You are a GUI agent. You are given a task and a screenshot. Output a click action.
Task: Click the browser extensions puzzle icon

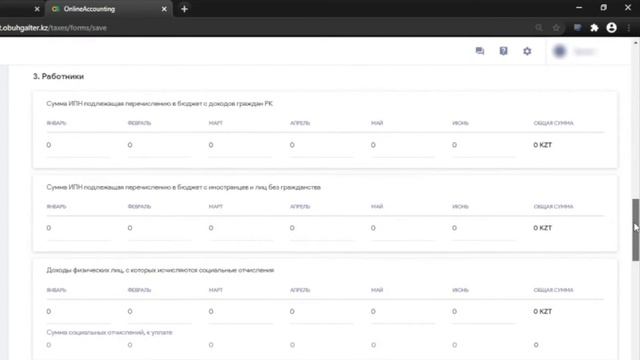(x=594, y=28)
